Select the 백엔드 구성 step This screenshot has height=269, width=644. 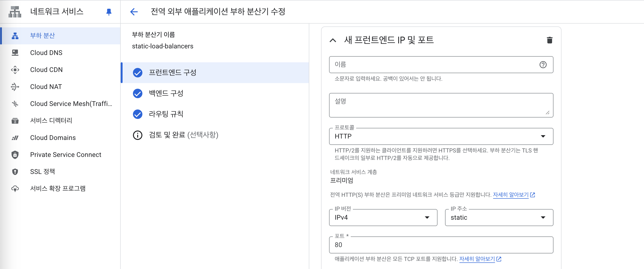tap(166, 93)
